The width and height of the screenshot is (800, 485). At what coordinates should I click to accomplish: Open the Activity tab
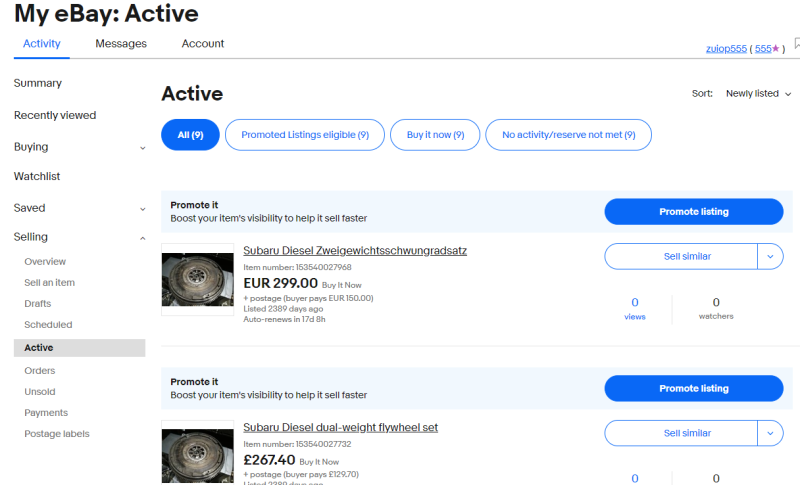click(x=41, y=44)
